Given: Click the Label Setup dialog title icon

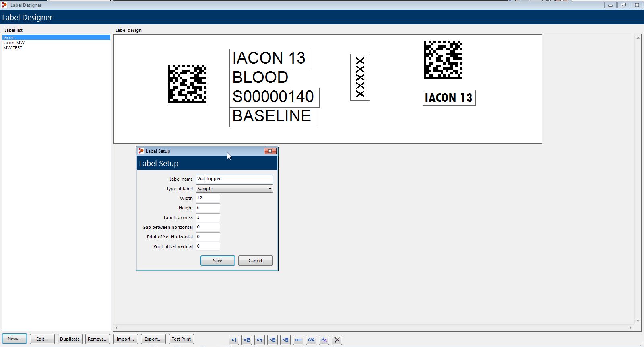Looking at the screenshot, I should (x=141, y=151).
